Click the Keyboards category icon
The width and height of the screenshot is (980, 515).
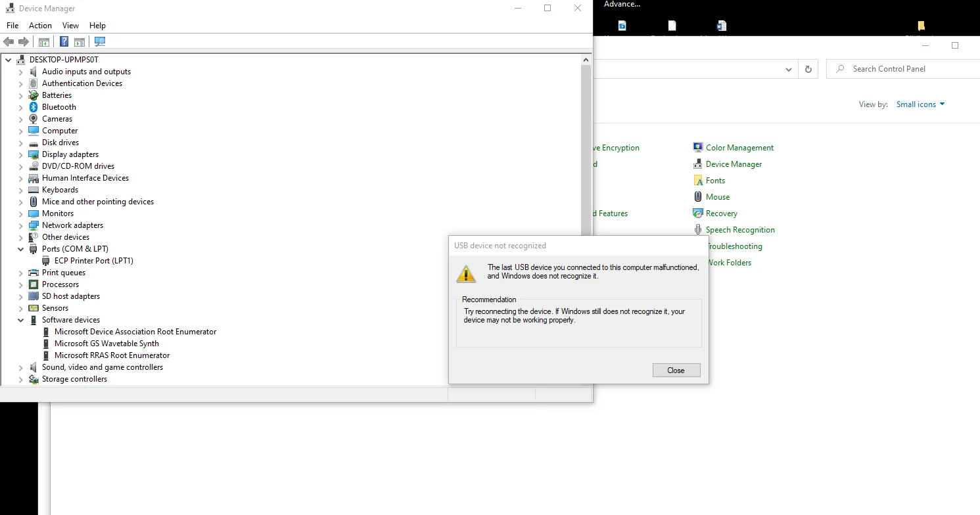(34, 190)
